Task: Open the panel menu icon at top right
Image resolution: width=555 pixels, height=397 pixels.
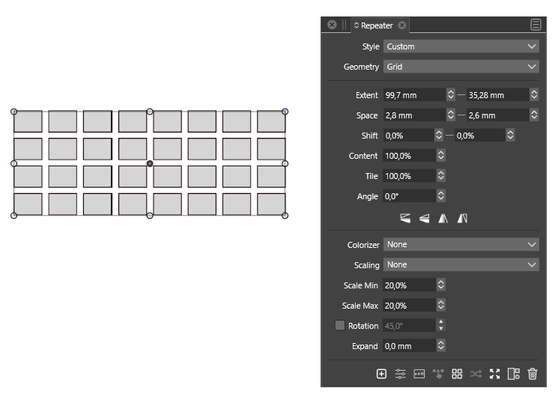Action: tap(536, 25)
